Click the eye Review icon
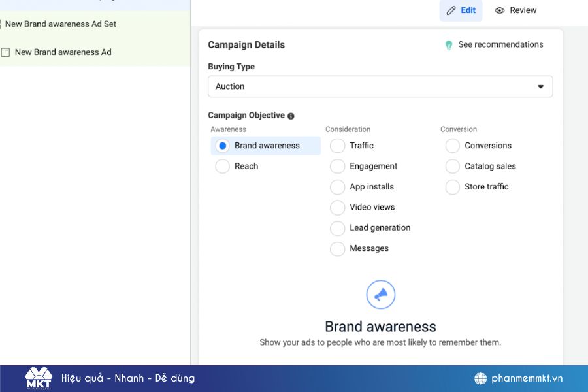 tap(500, 10)
